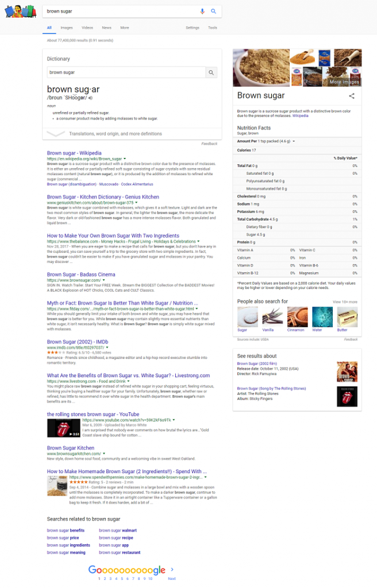Search related: brown sugar recipe
Viewport: 377px width, 588px height.
click(116, 537)
